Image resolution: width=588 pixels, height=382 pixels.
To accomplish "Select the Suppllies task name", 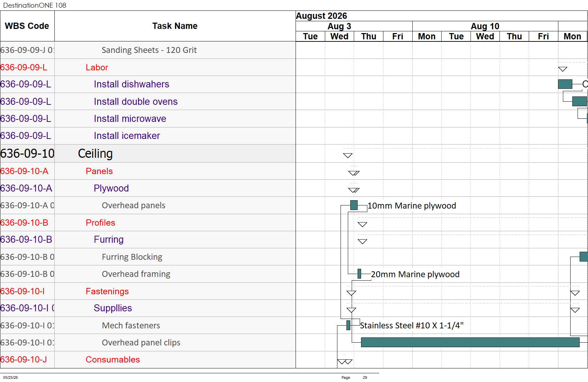I will [113, 308].
